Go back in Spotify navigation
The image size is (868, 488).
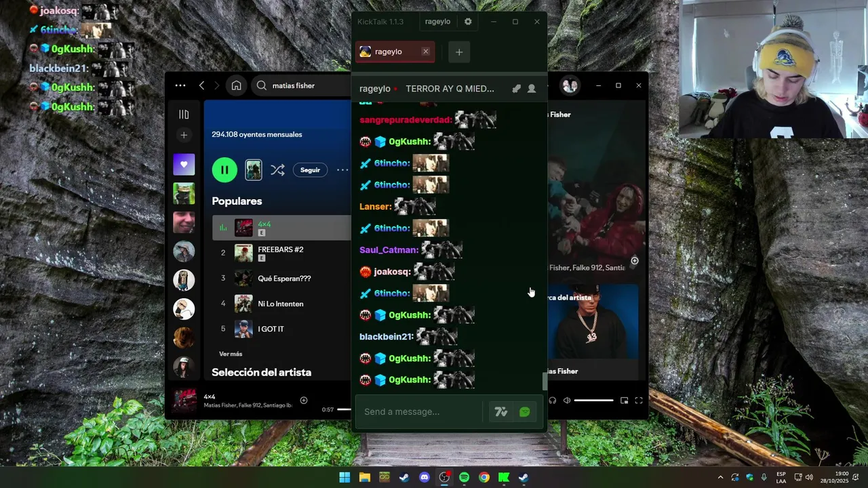coord(201,85)
